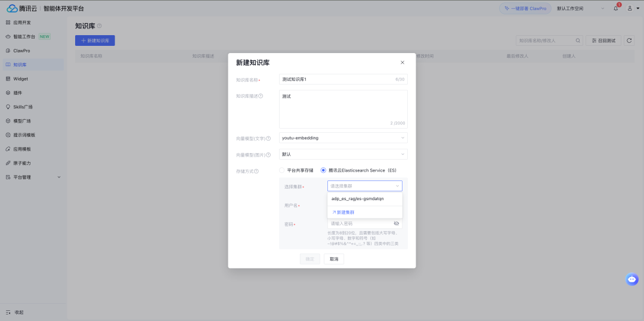Open the 向量模型(图片) 默认 dropdown

pyautogui.click(x=343, y=154)
